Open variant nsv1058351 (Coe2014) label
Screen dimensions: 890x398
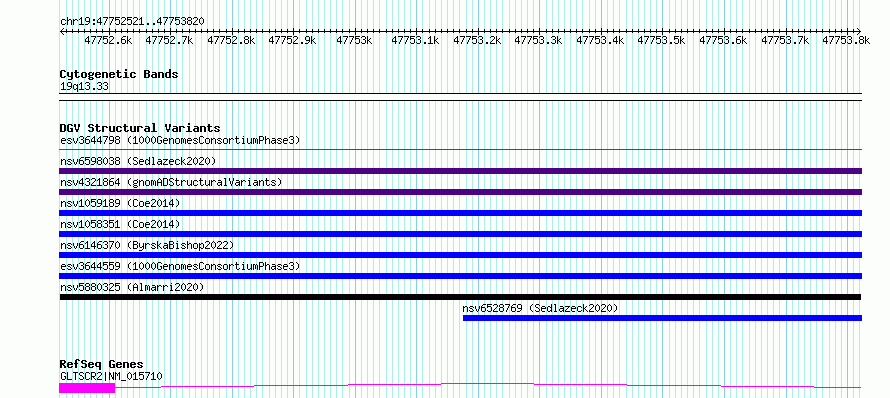coord(120,224)
